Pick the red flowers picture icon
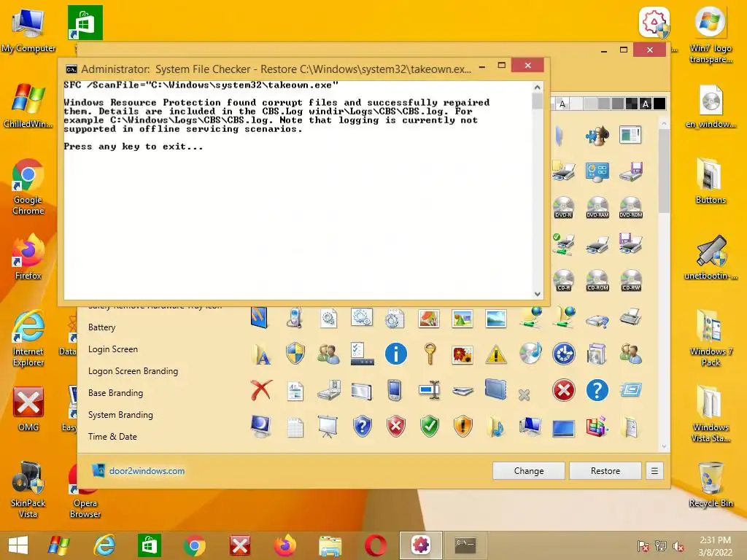The height and width of the screenshot is (560, 747). (462, 354)
